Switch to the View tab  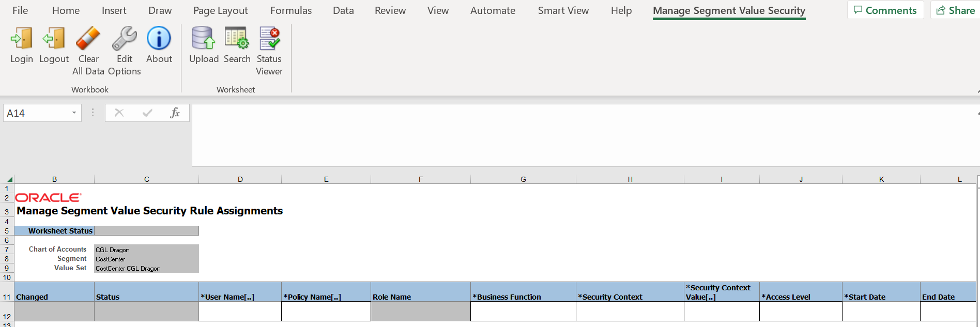pos(438,10)
